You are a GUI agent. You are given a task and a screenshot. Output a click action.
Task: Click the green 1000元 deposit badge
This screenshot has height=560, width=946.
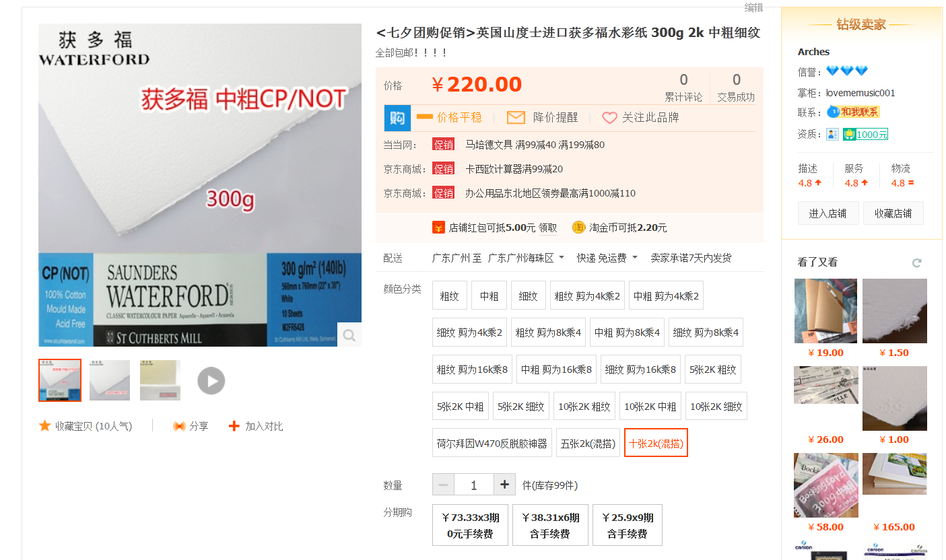tap(866, 134)
